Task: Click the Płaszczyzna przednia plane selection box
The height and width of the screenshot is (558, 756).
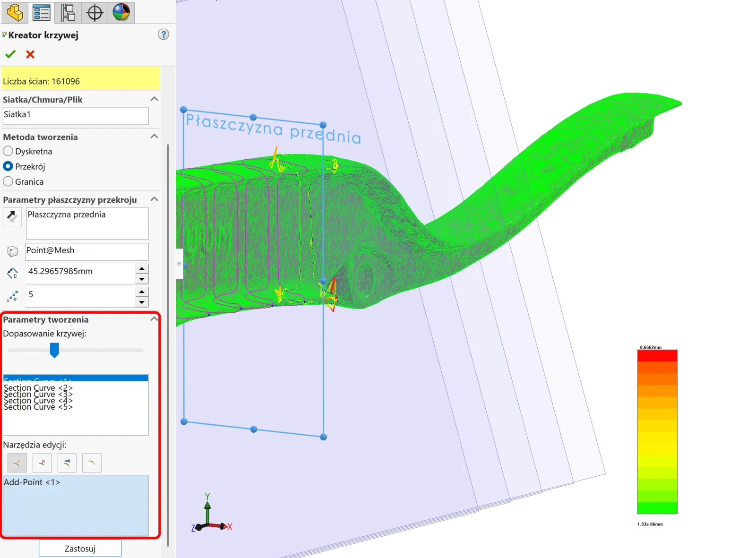Action: tap(87, 223)
